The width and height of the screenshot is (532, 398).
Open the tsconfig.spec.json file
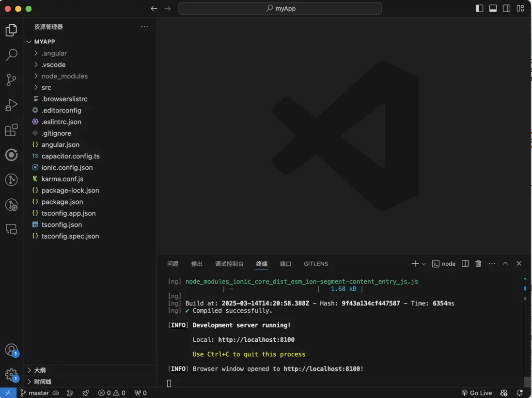click(91, 236)
